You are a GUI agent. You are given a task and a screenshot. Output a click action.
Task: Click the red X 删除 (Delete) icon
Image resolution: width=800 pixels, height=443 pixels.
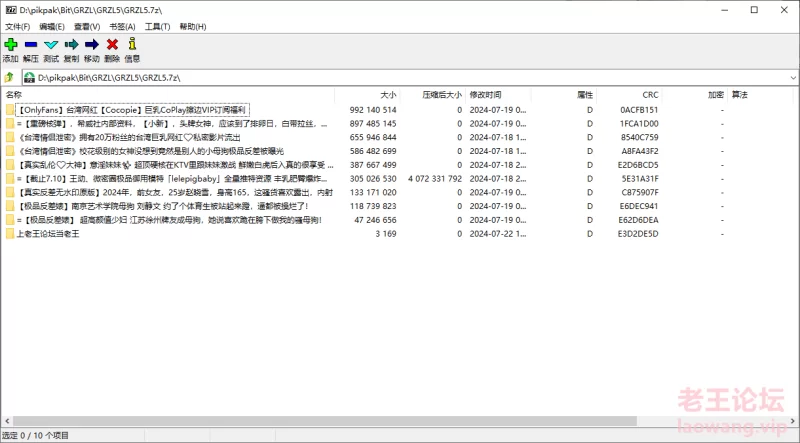(x=112, y=44)
